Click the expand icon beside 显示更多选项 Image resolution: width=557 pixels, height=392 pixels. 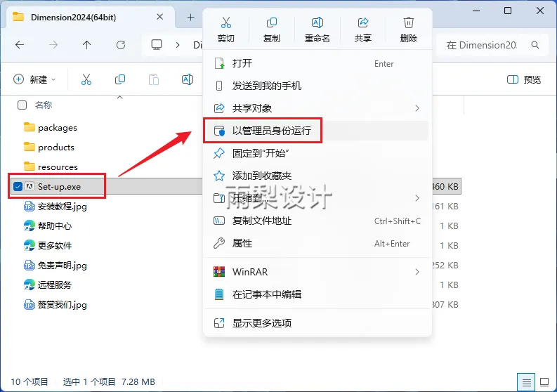point(219,323)
